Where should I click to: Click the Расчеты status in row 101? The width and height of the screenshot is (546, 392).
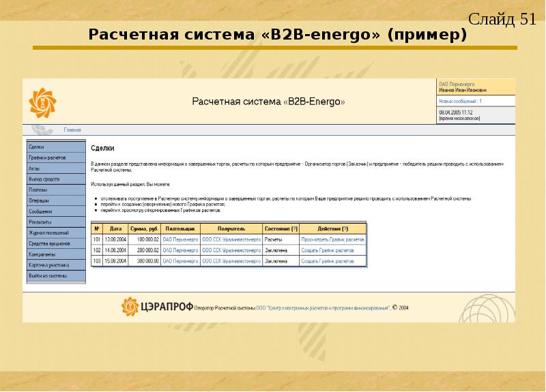coord(274,240)
